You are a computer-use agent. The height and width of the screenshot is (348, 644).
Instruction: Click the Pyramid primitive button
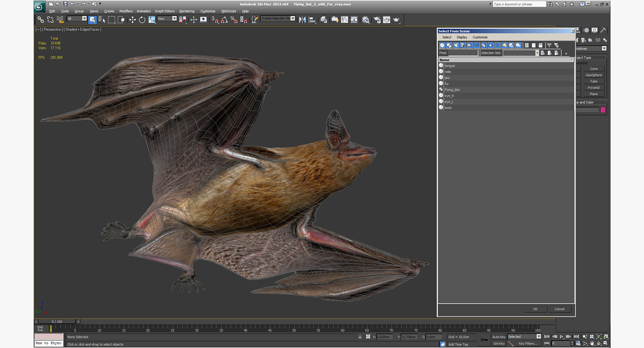click(594, 87)
